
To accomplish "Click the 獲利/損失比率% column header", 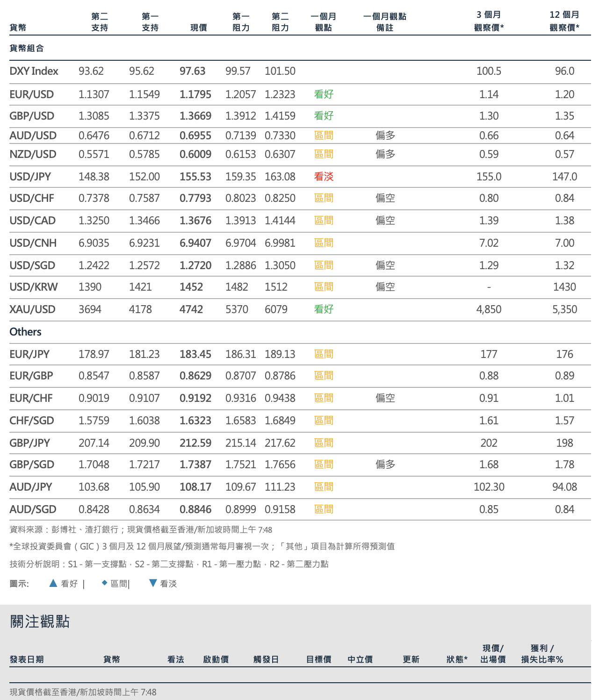I will pyautogui.click(x=542, y=654).
